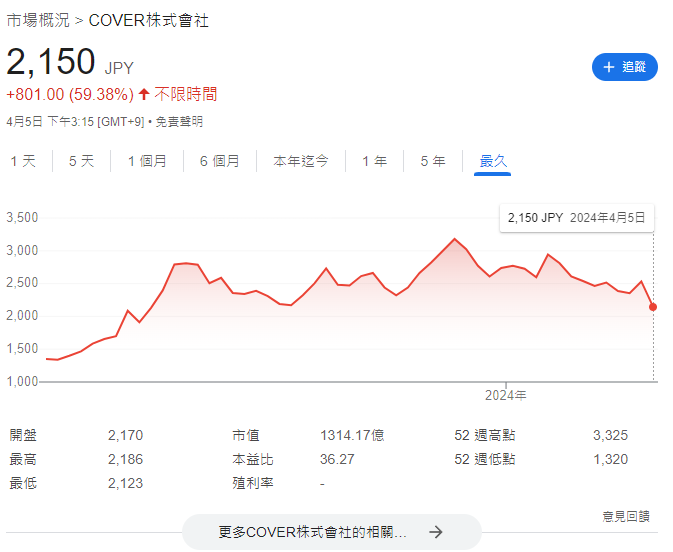This screenshot has height=552, width=673.
Task: Click the red data point on chart
Action: [x=653, y=306]
